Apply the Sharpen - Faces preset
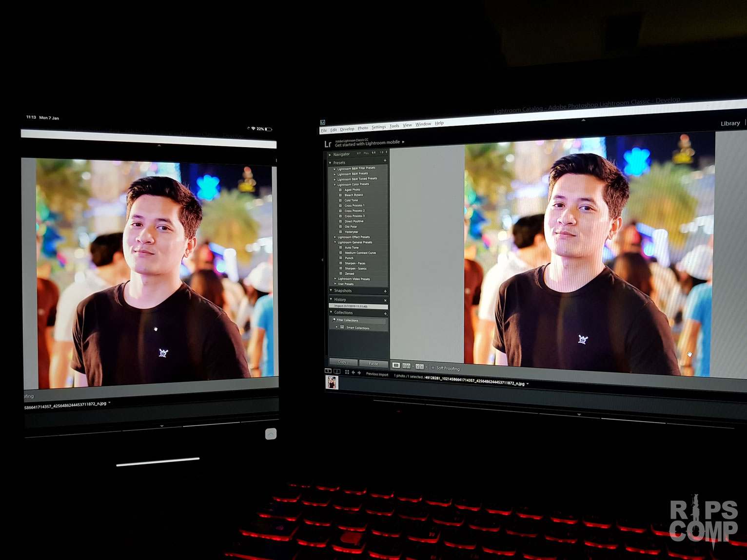747x560 pixels. (355, 263)
